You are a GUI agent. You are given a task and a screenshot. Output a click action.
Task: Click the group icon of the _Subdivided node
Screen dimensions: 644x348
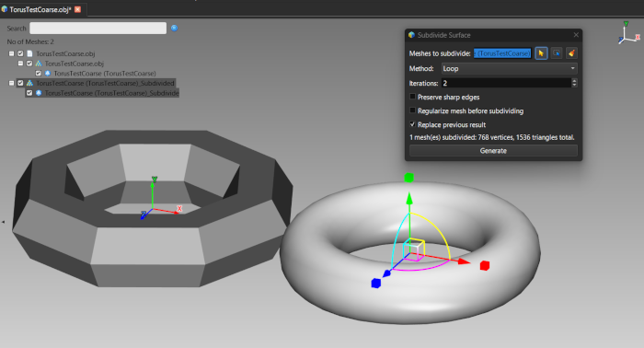(x=29, y=83)
